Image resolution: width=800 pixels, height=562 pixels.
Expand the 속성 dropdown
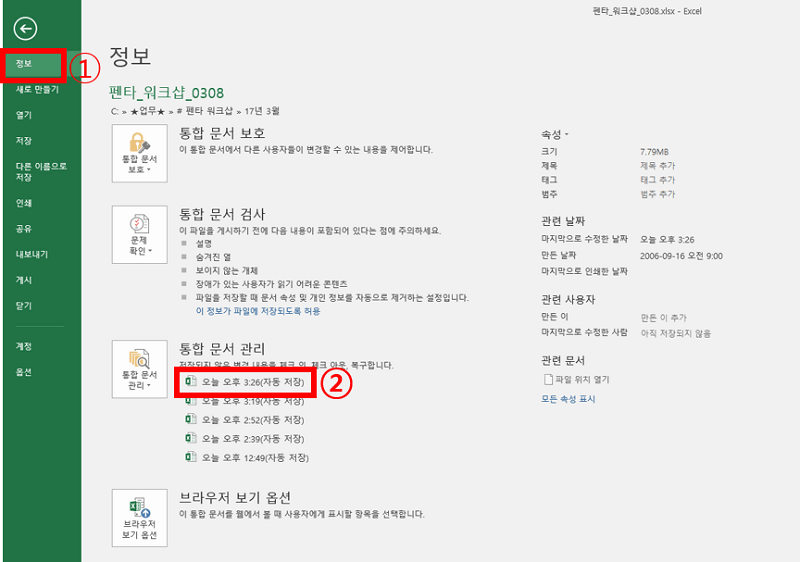[x=555, y=135]
